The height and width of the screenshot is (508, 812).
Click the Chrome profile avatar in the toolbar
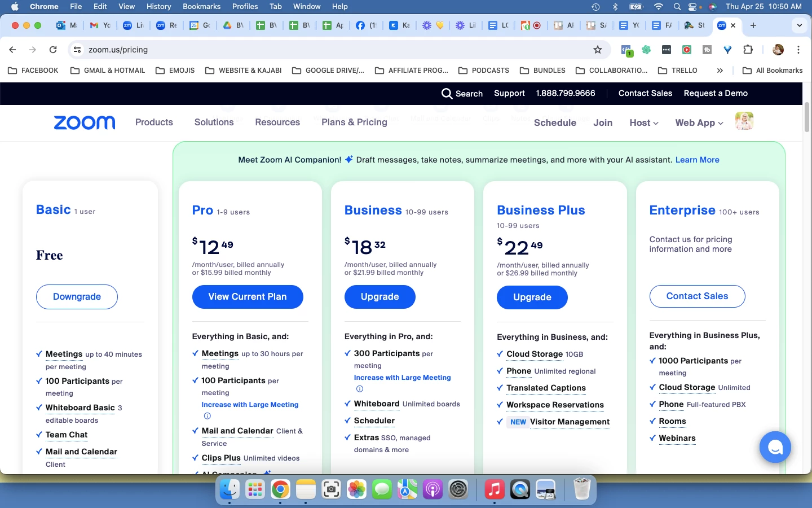778,50
